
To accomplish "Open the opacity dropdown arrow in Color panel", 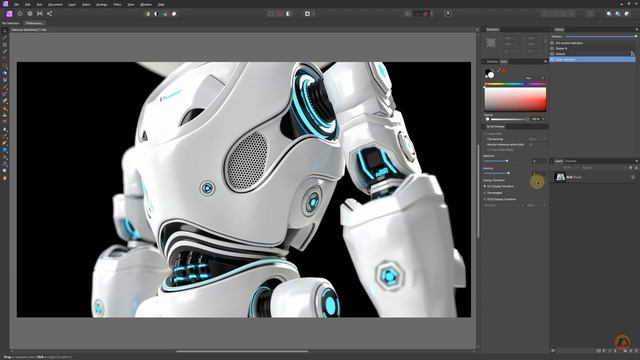I will pyautogui.click(x=543, y=119).
